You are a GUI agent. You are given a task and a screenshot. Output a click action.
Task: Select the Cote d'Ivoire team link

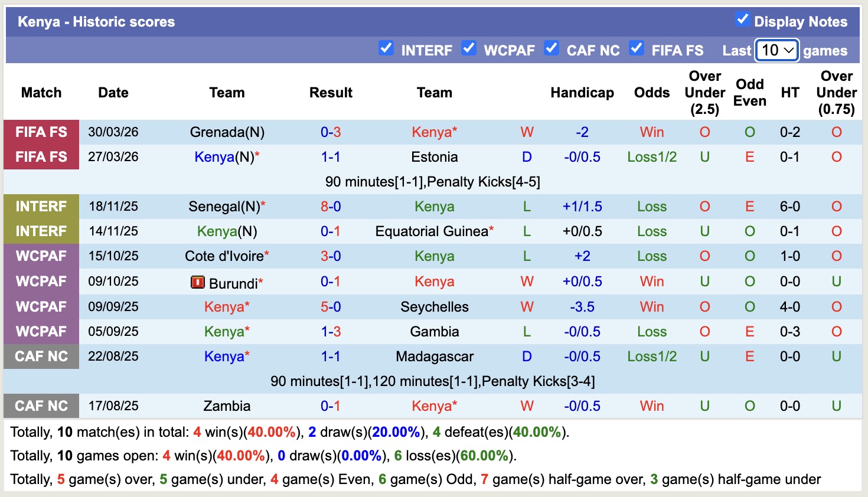click(x=224, y=256)
